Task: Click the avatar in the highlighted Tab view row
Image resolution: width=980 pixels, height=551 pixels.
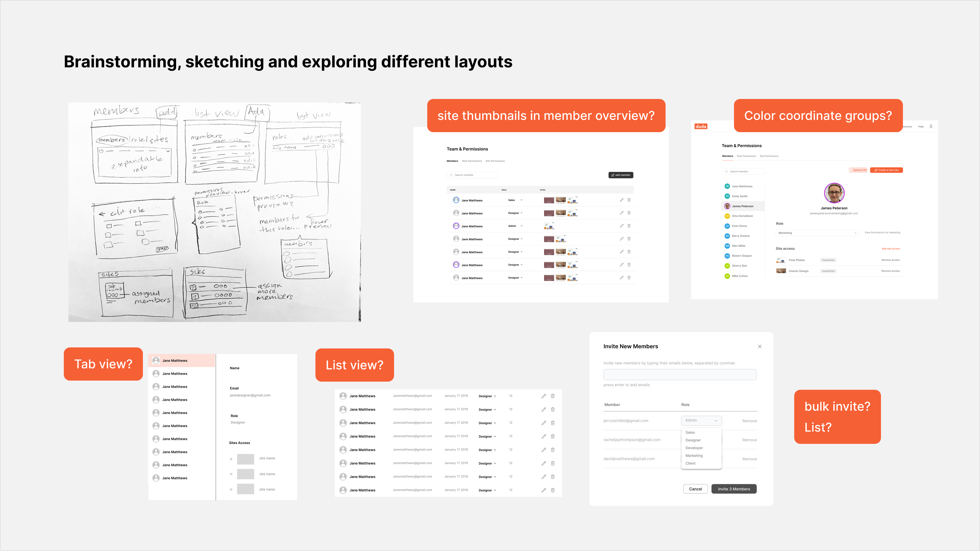Action: click(x=156, y=360)
